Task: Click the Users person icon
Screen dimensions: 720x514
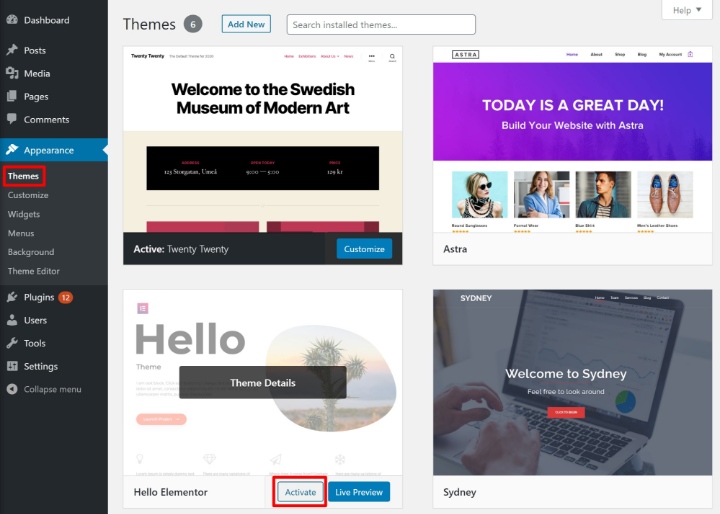Action: 12,320
